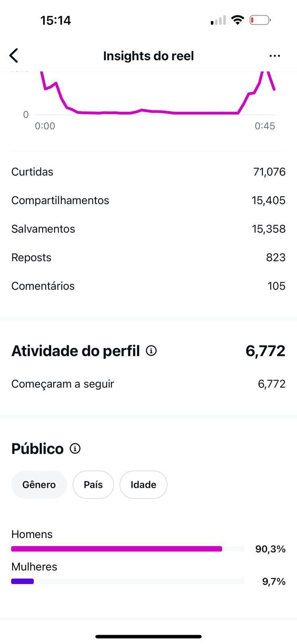The image size is (297, 644).
Task: Tap info icon next to Público
Action: [75, 448]
